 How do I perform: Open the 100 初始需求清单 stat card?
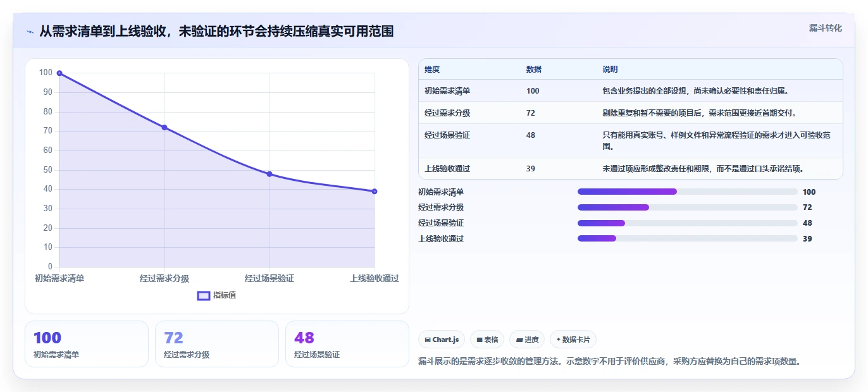(87, 344)
